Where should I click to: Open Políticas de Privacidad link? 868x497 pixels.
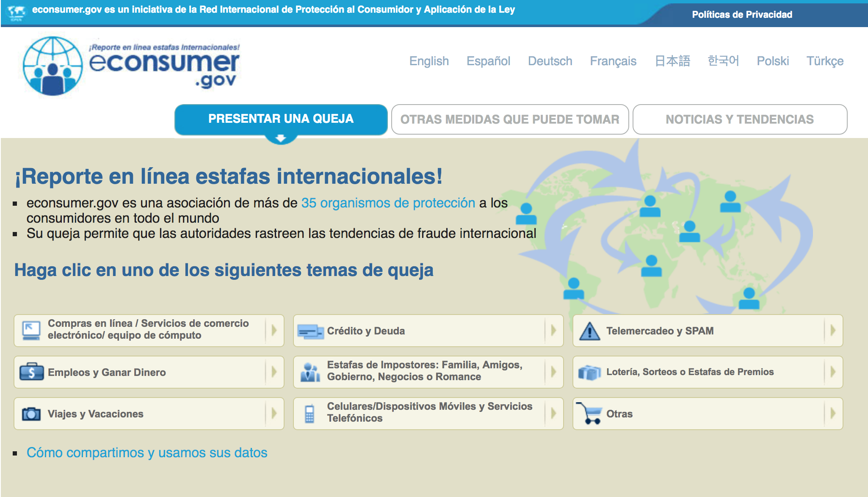point(742,14)
